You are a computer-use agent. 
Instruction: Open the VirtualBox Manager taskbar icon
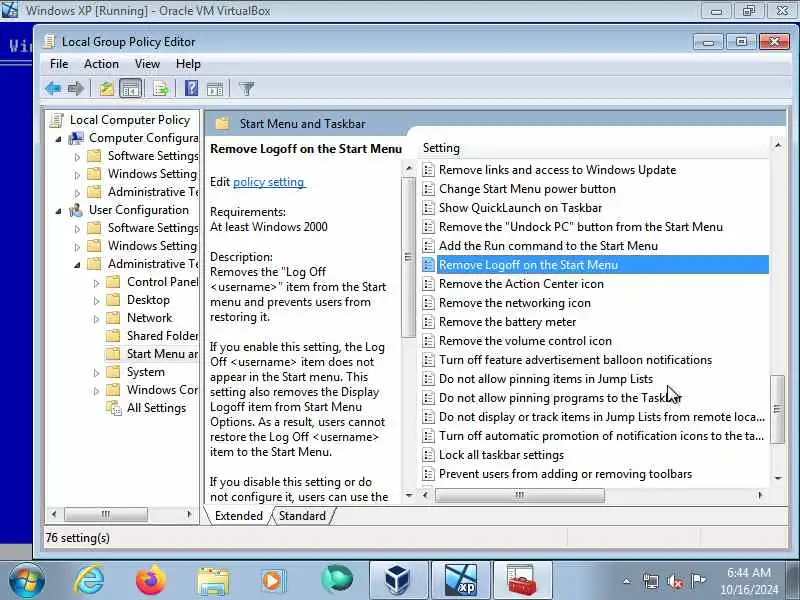[x=398, y=580]
